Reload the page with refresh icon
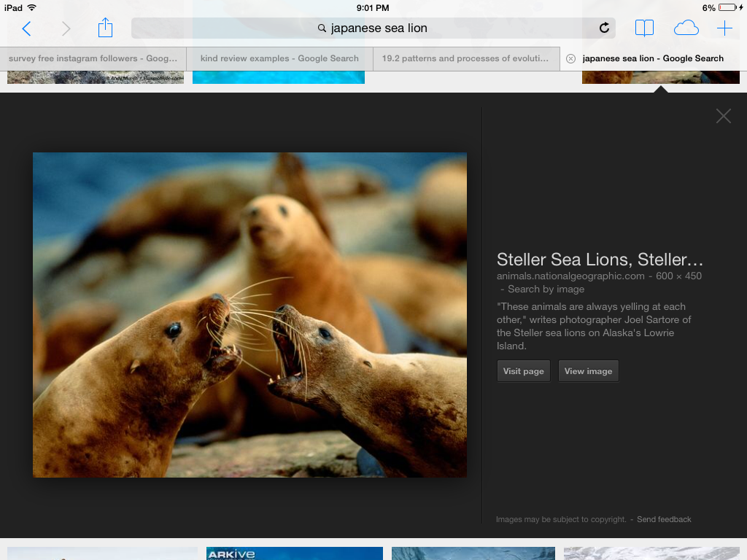The height and width of the screenshot is (560, 747). click(604, 28)
